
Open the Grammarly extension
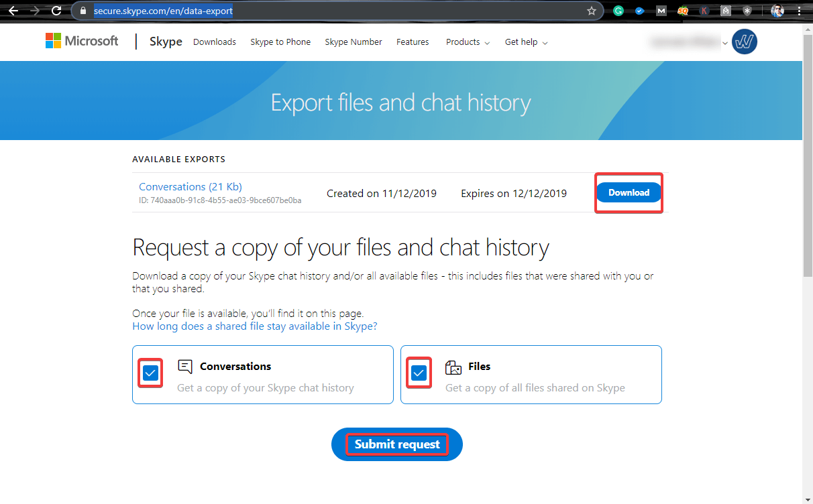tap(618, 11)
